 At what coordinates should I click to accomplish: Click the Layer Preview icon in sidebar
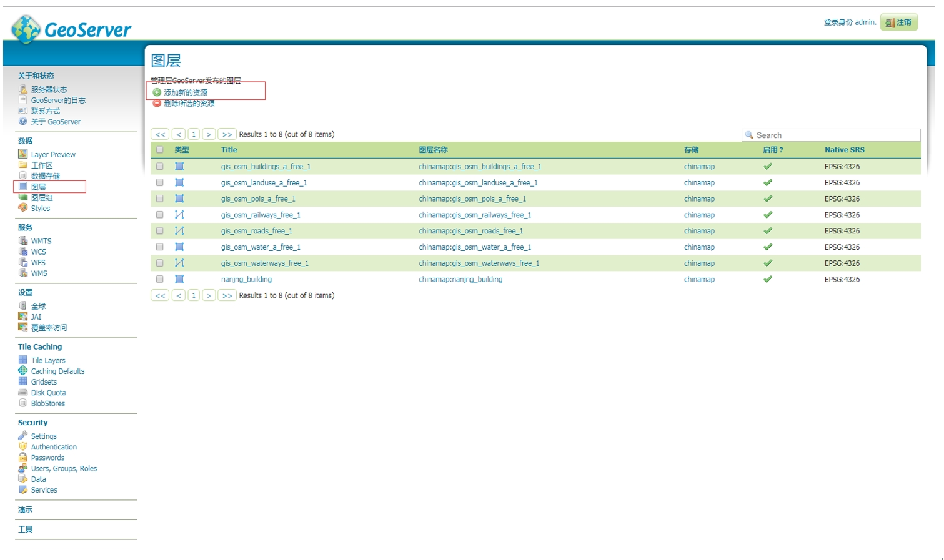point(23,154)
